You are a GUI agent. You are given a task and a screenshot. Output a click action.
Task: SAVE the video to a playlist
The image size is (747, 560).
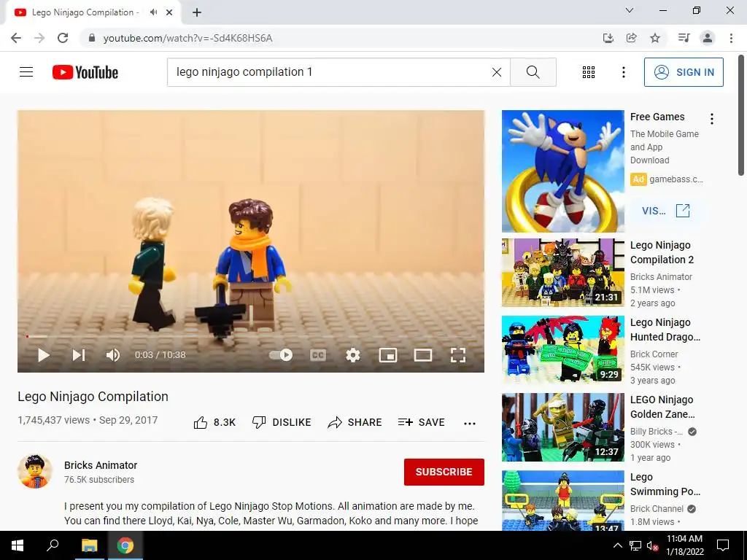(x=421, y=422)
